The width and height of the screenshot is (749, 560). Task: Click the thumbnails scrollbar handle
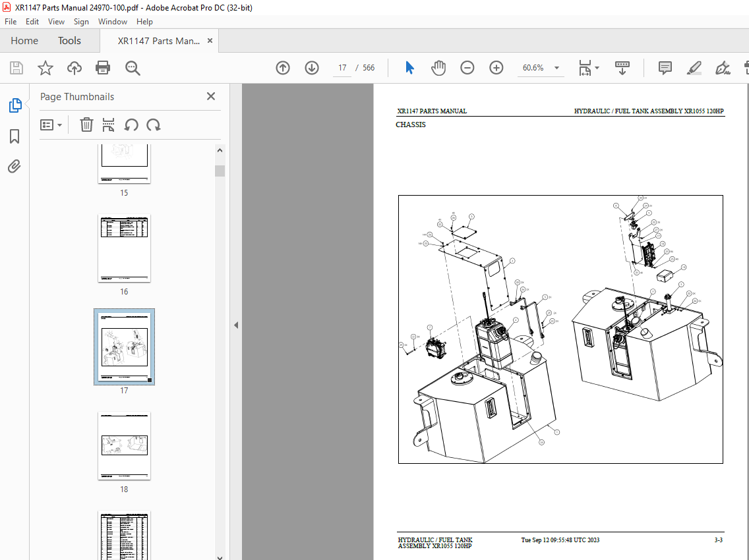click(220, 171)
